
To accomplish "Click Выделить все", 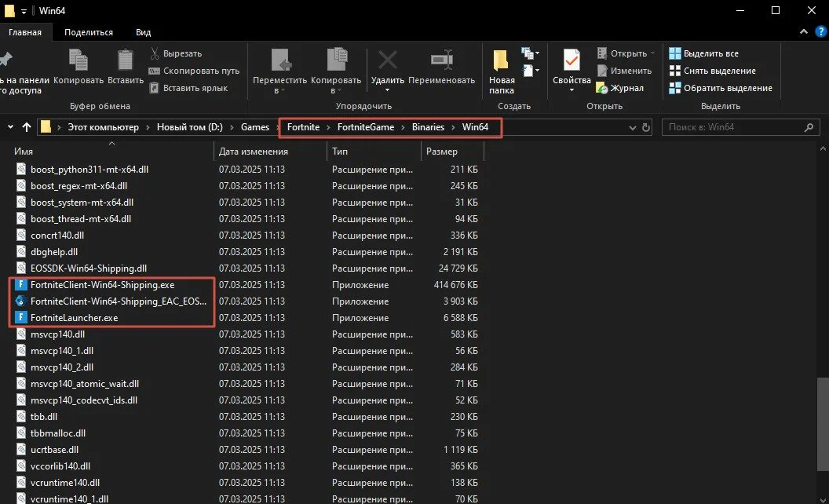I will [703, 53].
